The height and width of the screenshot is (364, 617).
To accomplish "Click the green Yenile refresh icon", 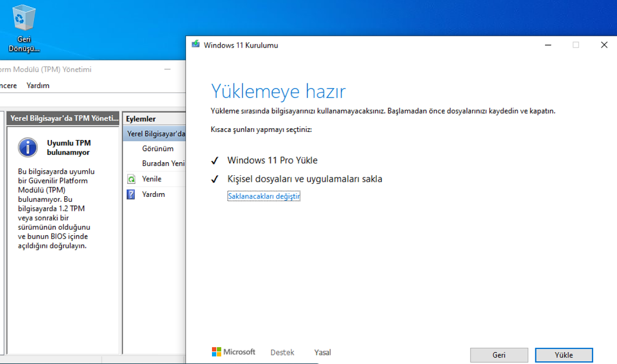I will (x=131, y=179).
